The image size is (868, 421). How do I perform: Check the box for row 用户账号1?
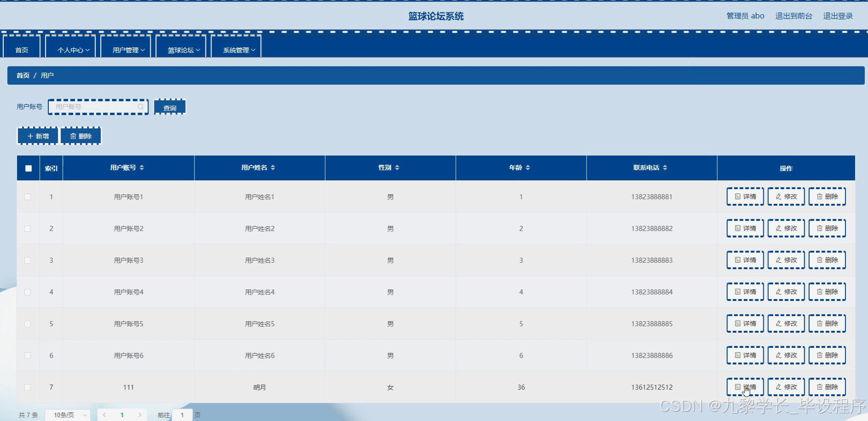pyautogui.click(x=28, y=197)
